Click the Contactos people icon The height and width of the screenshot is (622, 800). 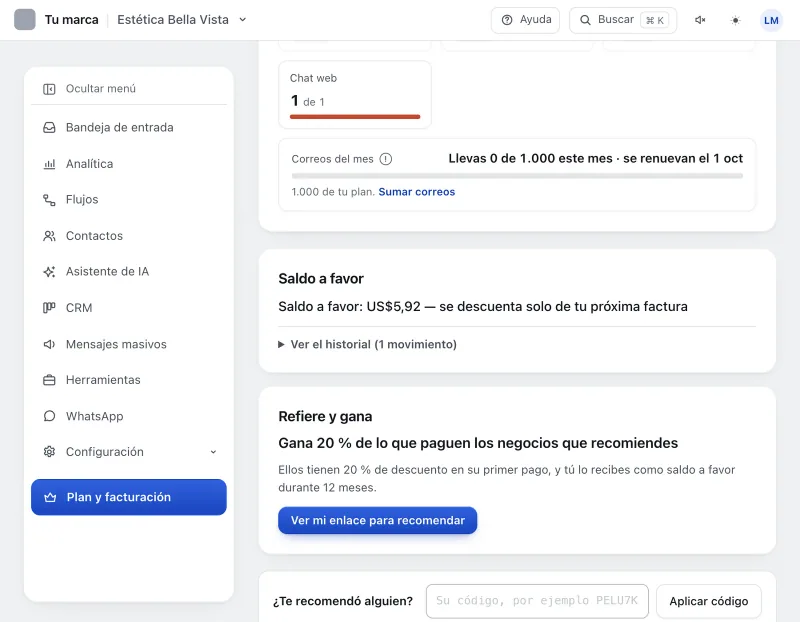click(49, 236)
